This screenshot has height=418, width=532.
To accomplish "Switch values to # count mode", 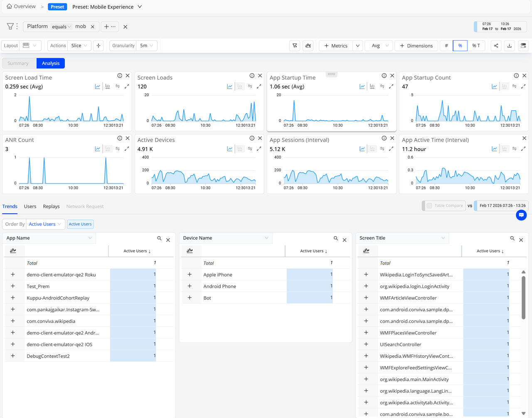I will pos(446,46).
